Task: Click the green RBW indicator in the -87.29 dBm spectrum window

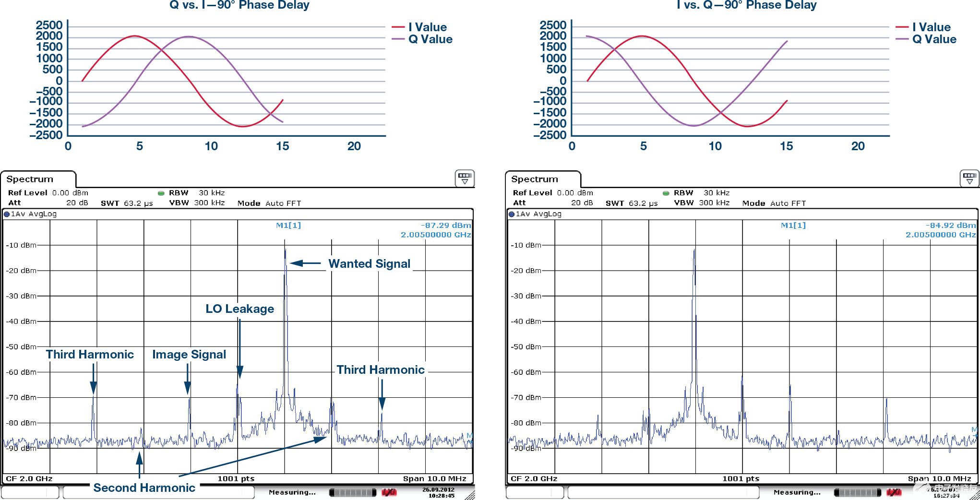Action: click(161, 193)
